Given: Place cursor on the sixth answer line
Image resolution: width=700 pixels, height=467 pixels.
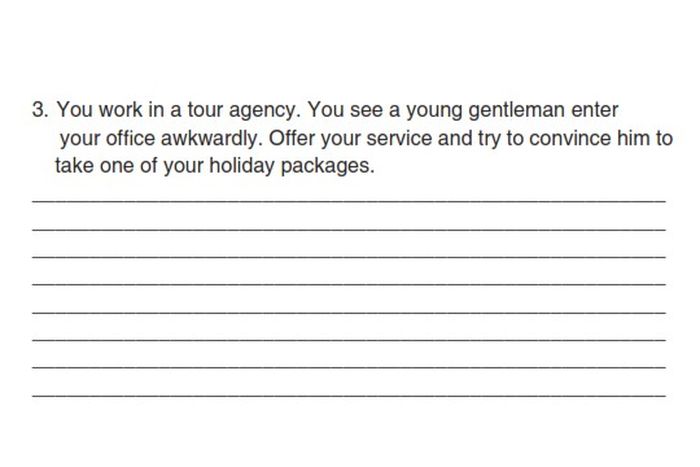Looking at the screenshot, I should point(349,340).
